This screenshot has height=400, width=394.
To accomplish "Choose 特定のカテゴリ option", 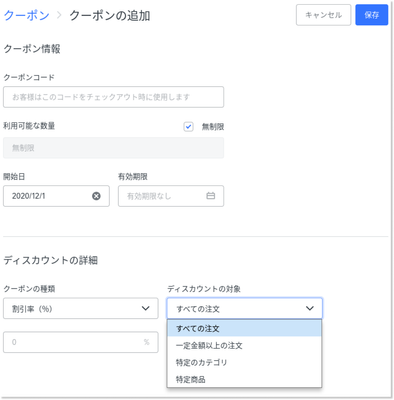I will point(244,362).
